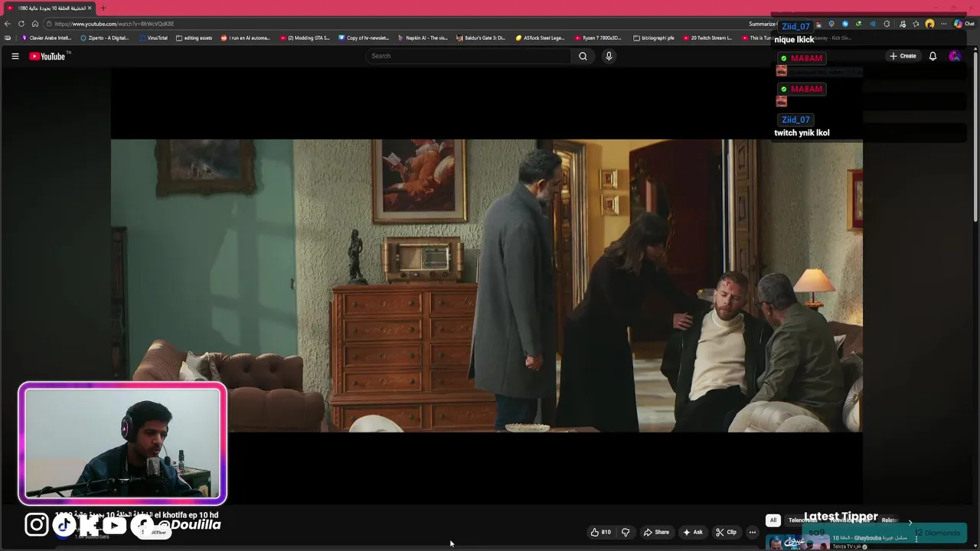The image size is (980, 551).
Task: Open the editing assets bookmark folder
Action: (194, 37)
